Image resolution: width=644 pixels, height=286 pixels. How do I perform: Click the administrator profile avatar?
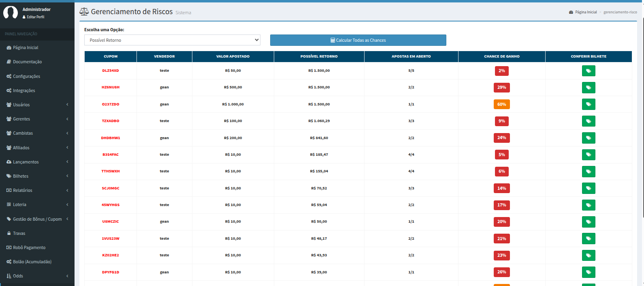[x=11, y=13]
